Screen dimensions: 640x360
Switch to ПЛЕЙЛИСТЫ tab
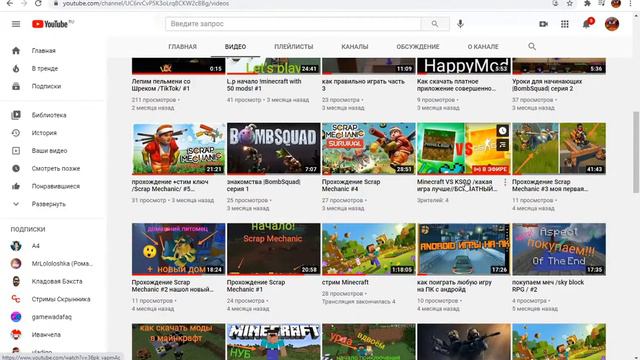click(x=294, y=47)
